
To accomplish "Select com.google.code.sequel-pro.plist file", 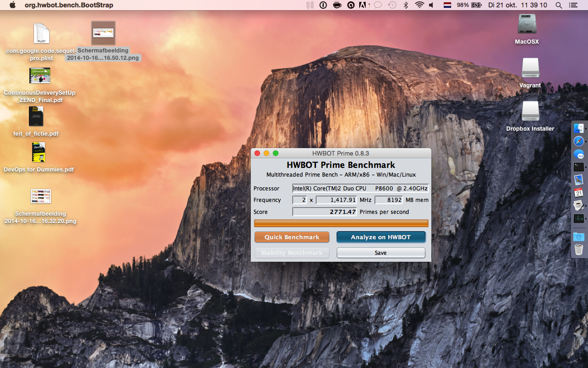I will 41,34.
